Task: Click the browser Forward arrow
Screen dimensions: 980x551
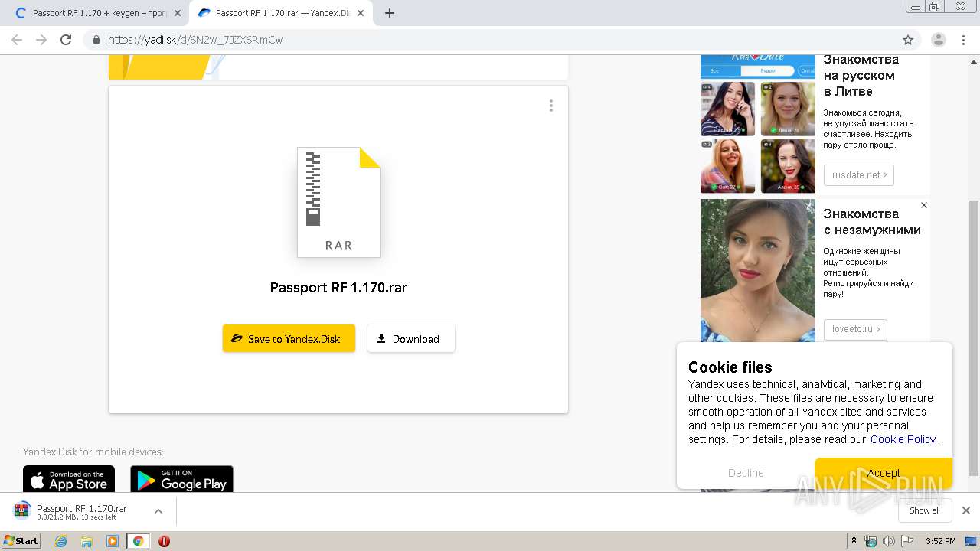Action: (x=41, y=40)
